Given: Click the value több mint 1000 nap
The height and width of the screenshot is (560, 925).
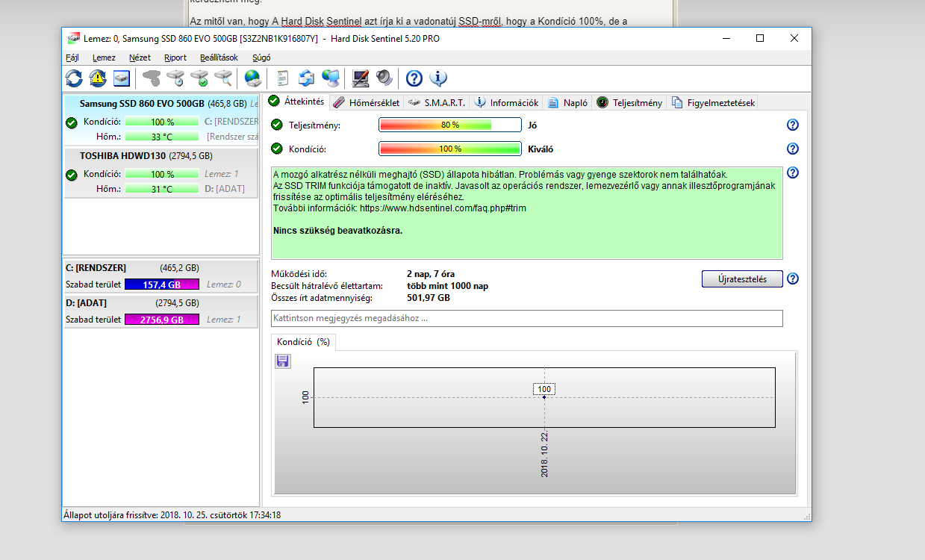Looking at the screenshot, I should (448, 286).
